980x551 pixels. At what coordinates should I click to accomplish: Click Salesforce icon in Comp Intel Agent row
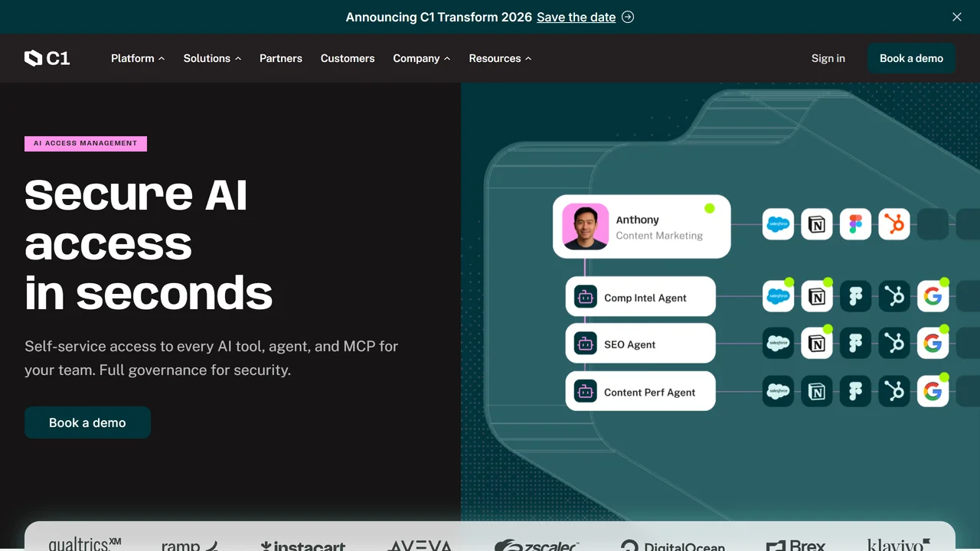[778, 296]
